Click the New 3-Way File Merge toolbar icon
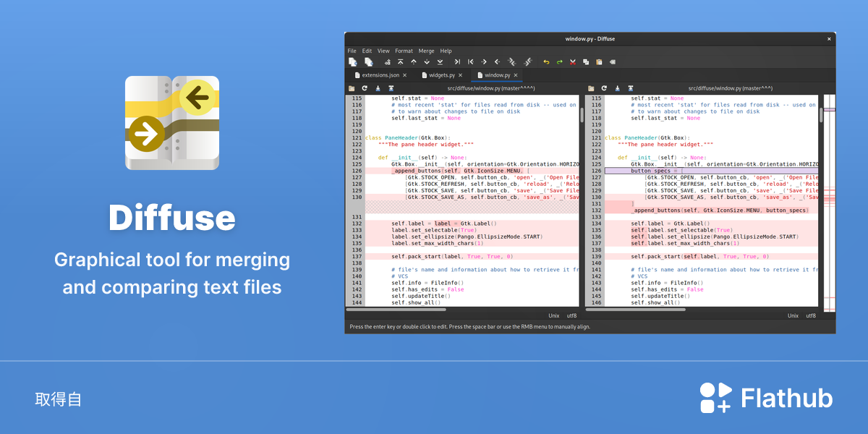Viewport: 868px width, 434px height. 369,62
